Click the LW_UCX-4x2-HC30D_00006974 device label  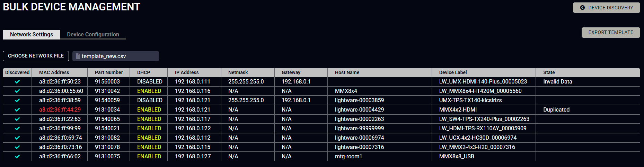(478, 138)
